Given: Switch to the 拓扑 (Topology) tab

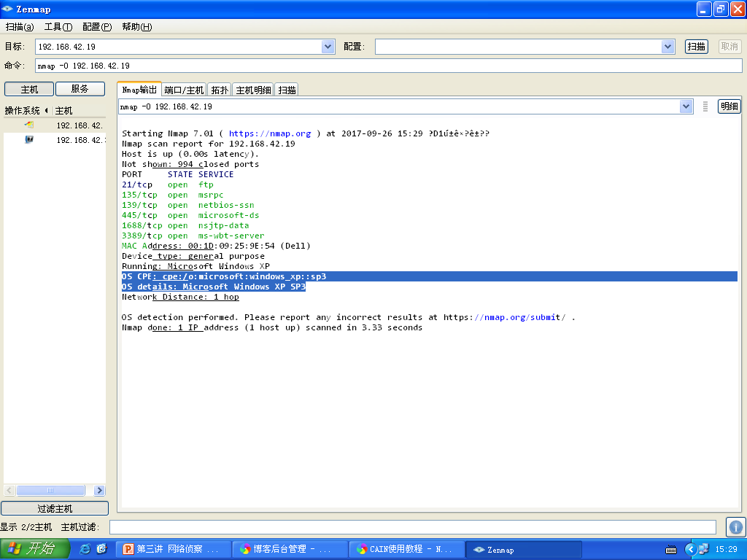Looking at the screenshot, I should click(220, 90).
